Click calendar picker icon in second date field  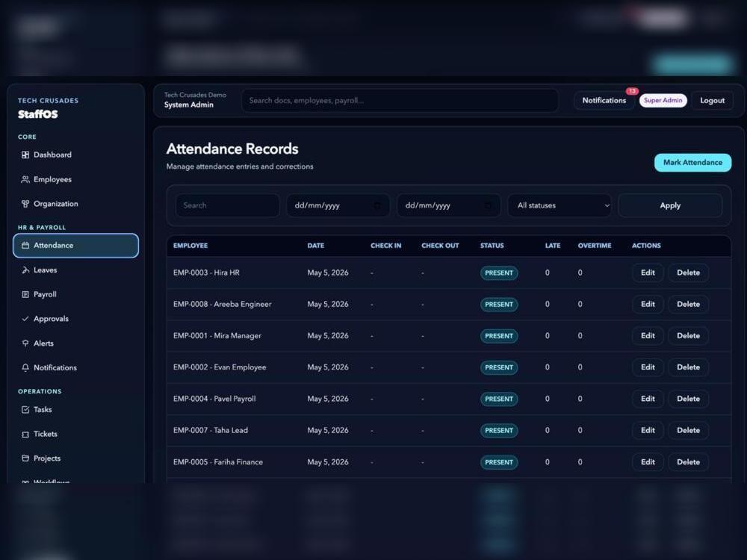[488, 206]
